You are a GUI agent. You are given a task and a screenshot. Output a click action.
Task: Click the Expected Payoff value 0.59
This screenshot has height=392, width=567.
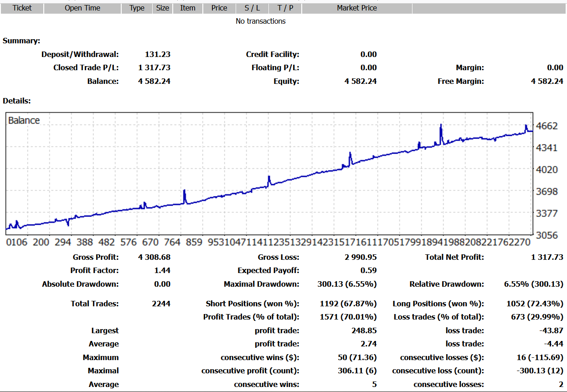coord(369,271)
